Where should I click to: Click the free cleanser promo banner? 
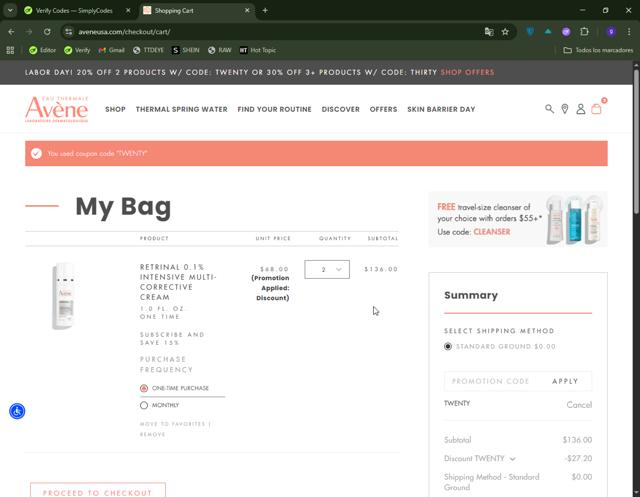pos(518,219)
